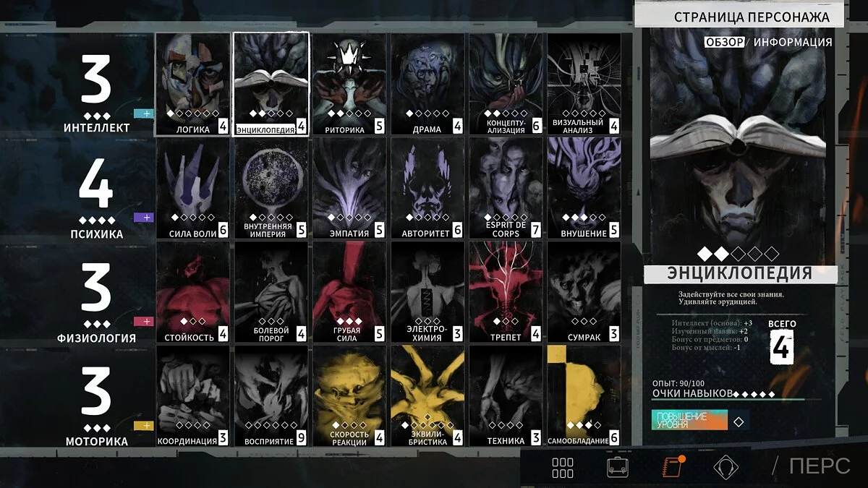Select the Внушение skill card
Screen dimensions: 868x488
584,188
